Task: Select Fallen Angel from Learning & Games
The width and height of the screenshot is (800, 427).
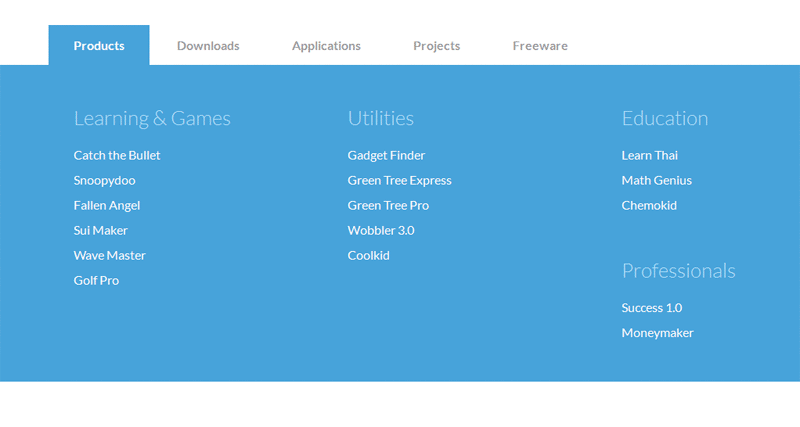Action: [x=107, y=205]
